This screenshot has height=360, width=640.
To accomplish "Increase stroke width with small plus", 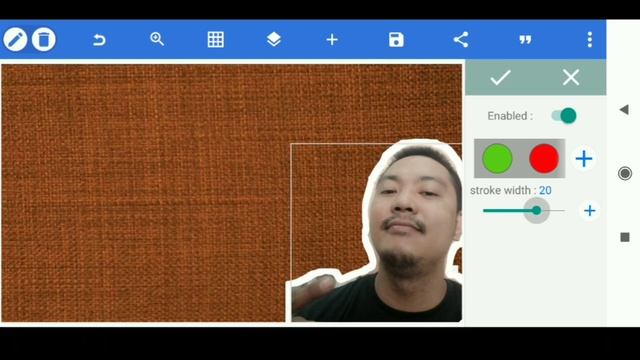I will (589, 211).
